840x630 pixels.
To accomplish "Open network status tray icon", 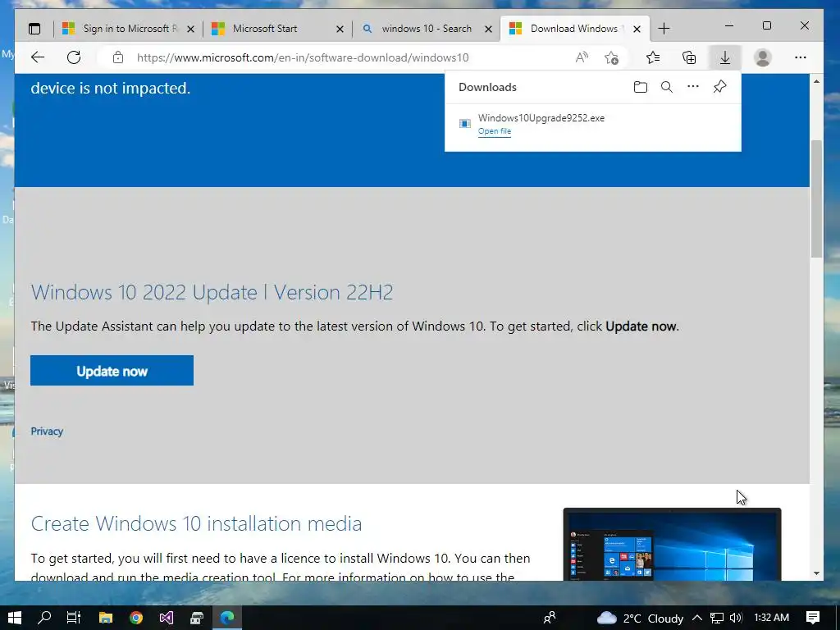I will [x=716, y=618].
